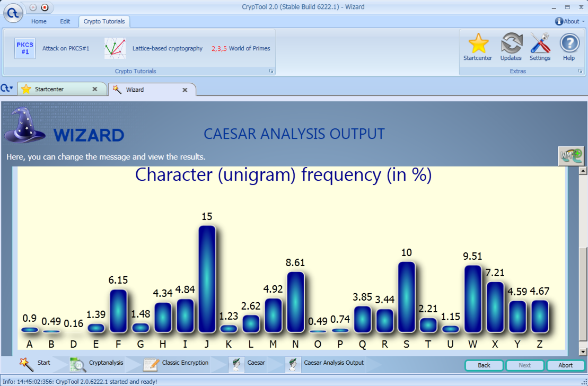
Task: Click the value label 0.16 above D
Action: point(74,324)
